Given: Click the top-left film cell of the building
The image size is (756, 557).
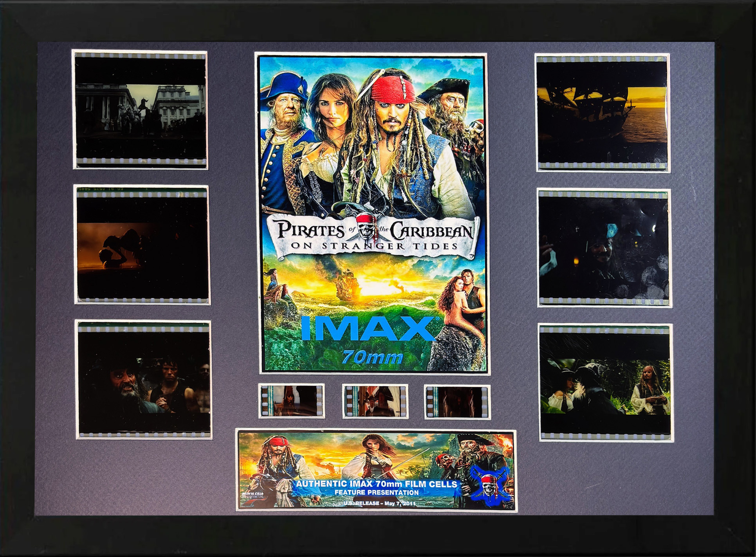Looking at the screenshot, I should point(140,110).
